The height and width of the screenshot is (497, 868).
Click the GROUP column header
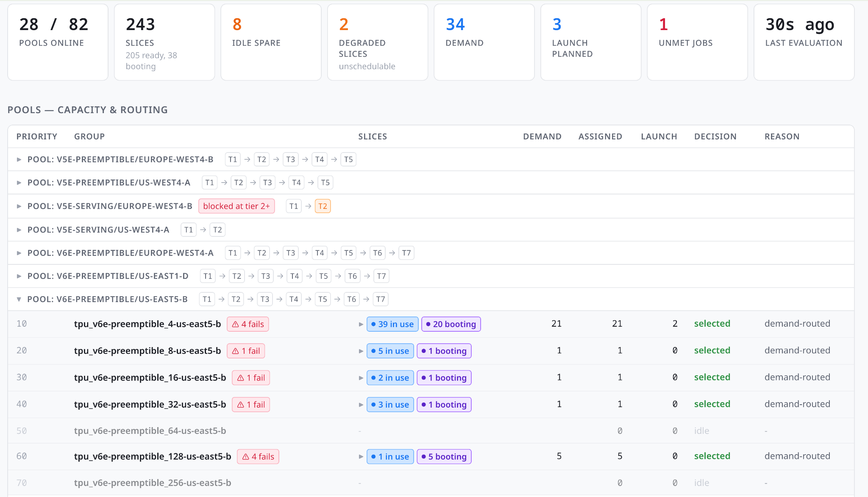(89, 136)
